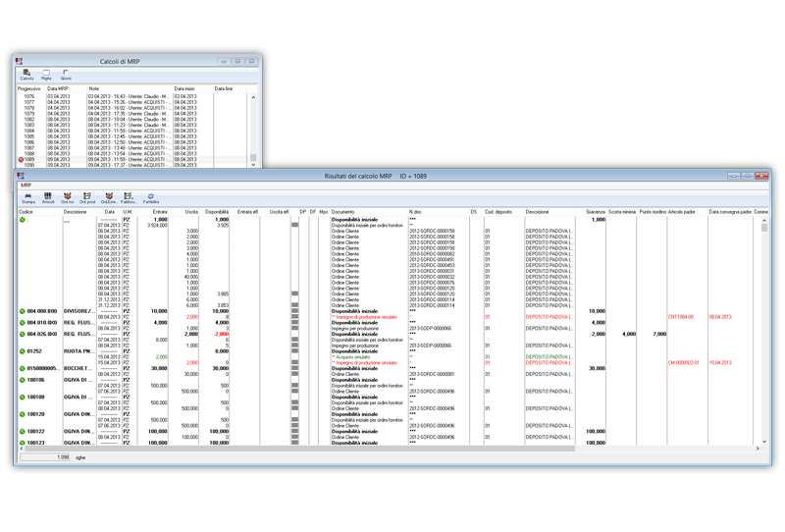Click the 40,000 Uscita value
Image resolution: width=785 pixels, height=532 pixels.
point(190,277)
